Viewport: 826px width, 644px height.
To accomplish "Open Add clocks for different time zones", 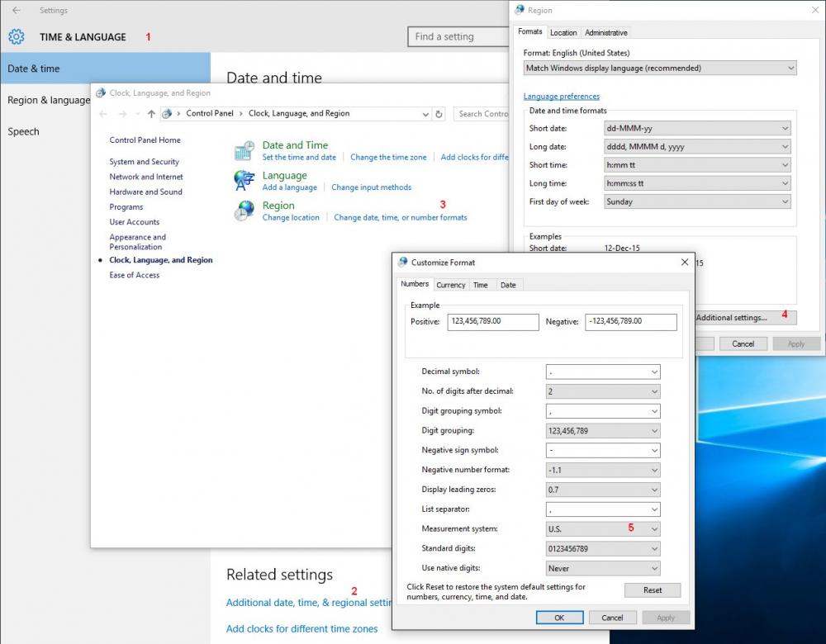I will [x=301, y=629].
